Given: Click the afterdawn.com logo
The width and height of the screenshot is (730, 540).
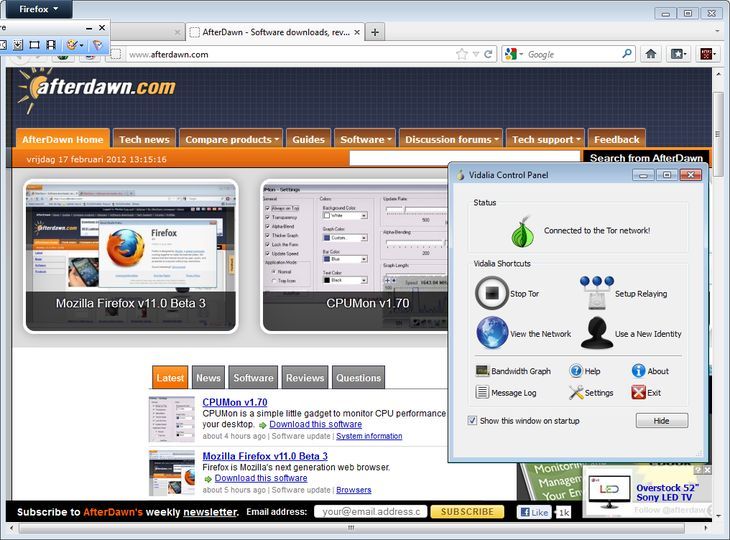Looking at the screenshot, I should [x=97, y=89].
